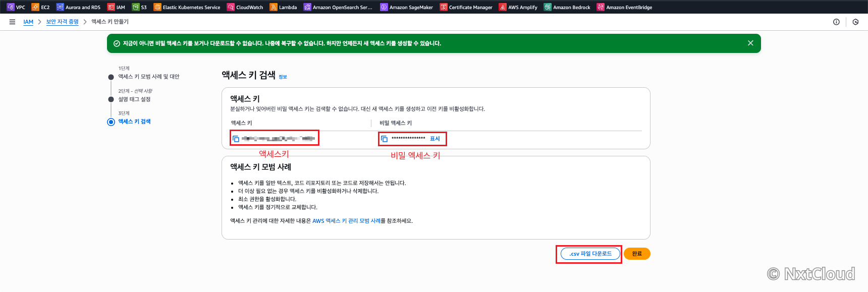Select step 3 액세스 키 검색
The width and height of the screenshot is (868, 292).
(x=134, y=122)
